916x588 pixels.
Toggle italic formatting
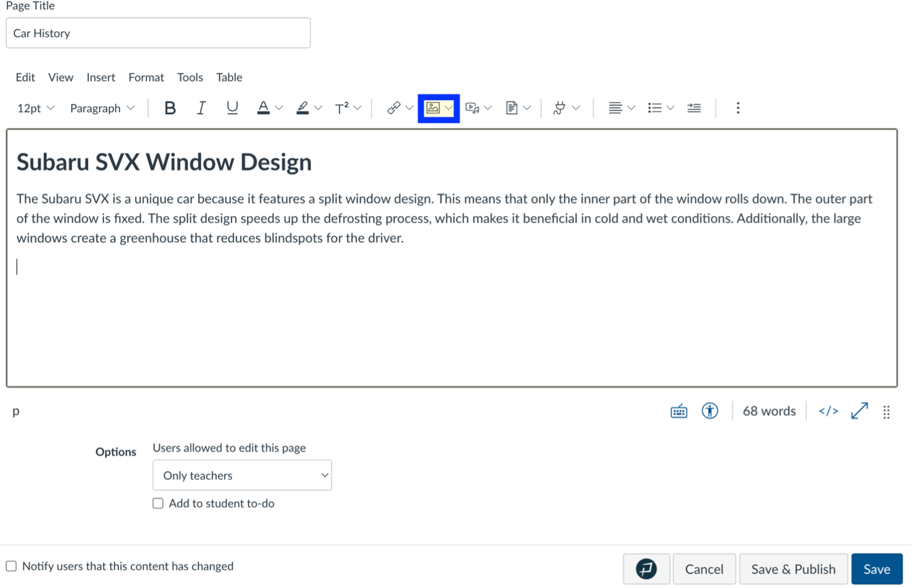click(x=201, y=108)
